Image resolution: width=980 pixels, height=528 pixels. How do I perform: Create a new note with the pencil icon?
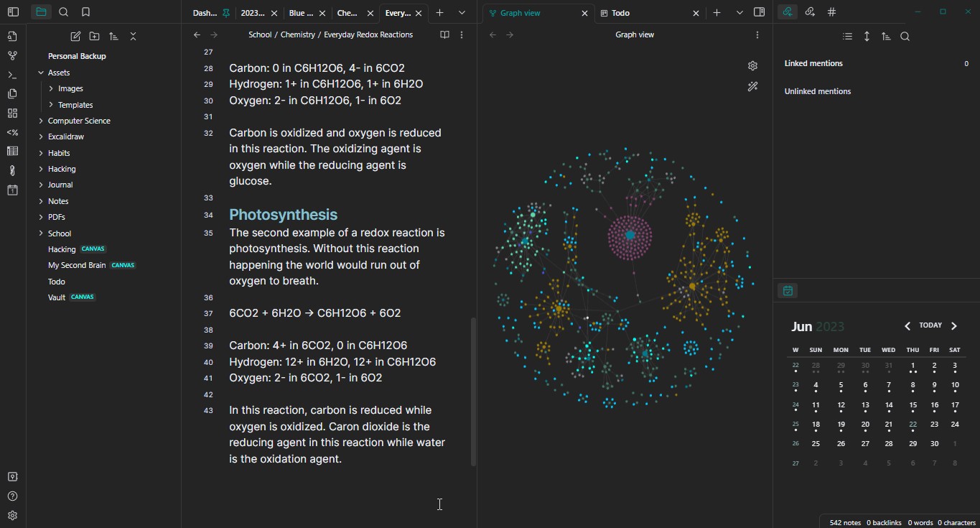[x=75, y=36]
